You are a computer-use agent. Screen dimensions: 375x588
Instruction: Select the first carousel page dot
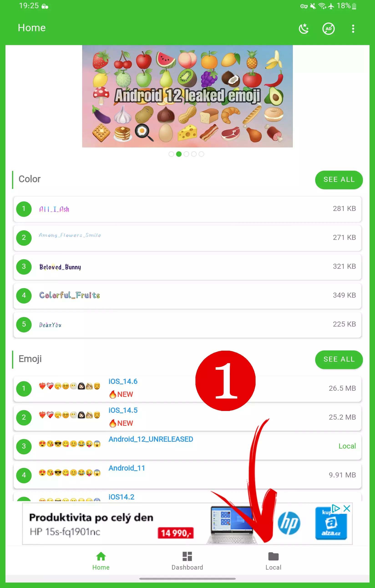click(x=171, y=154)
